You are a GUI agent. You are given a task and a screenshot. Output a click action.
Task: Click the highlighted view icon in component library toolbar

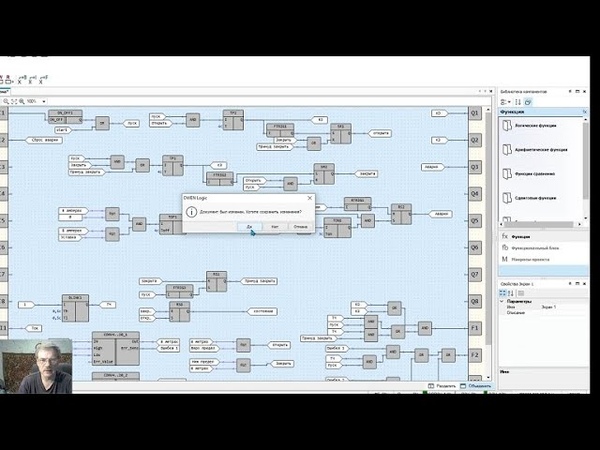[528, 102]
